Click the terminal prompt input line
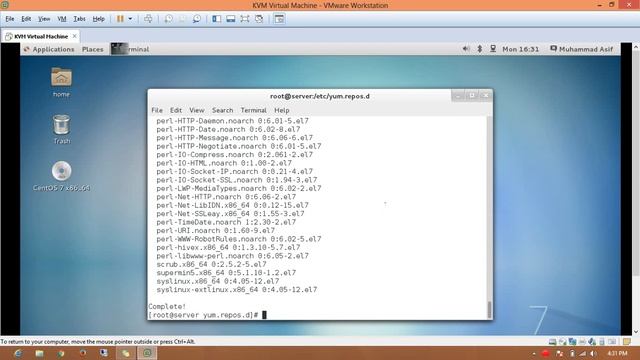This screenshot has height=360, width=640. pyautogui.click(x=207, y=315)
